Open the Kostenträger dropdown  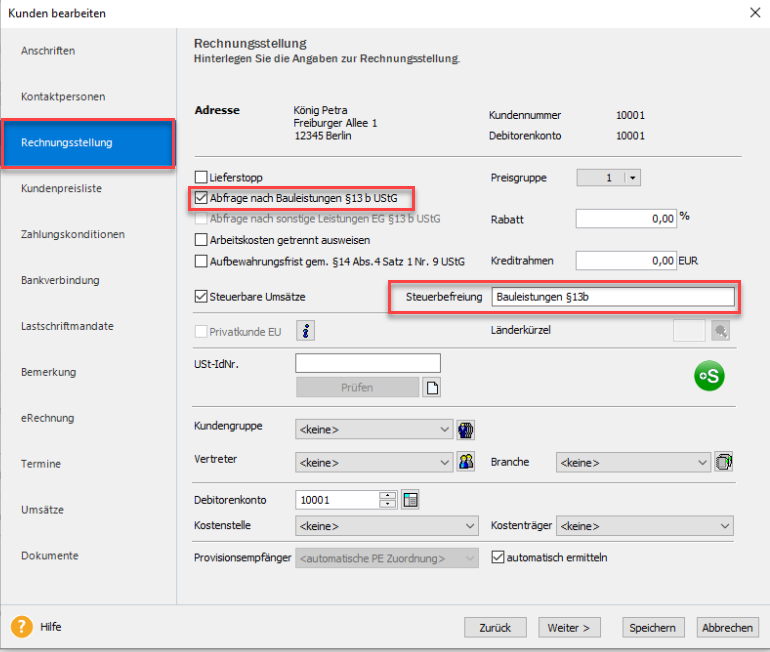click(725, 526)
